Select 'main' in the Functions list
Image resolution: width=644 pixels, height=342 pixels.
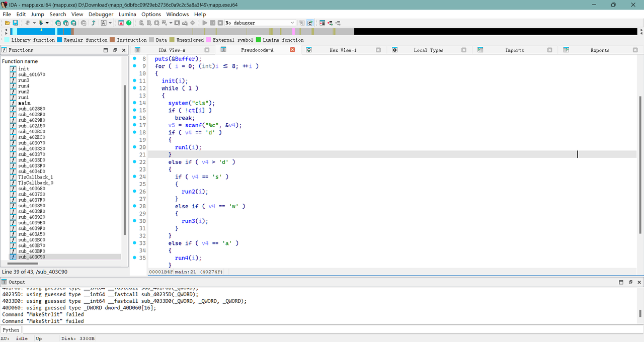[24, 103]
